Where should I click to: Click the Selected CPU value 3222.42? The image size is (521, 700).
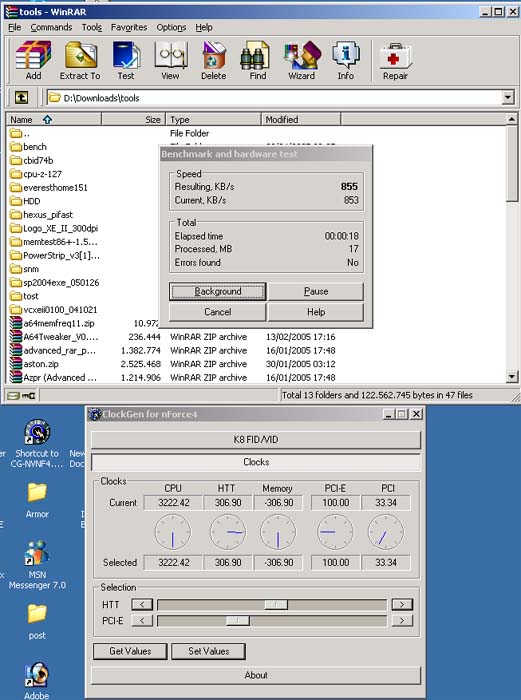[x=174, y=562]
